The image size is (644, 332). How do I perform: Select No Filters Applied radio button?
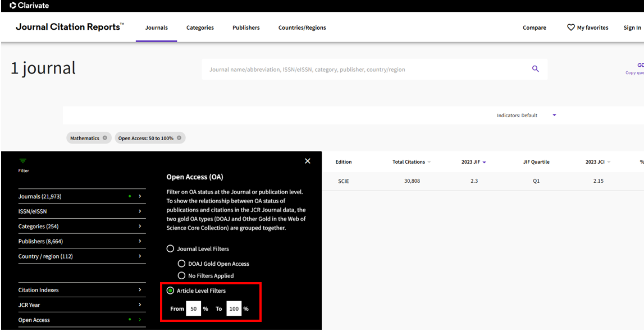coord(181,275)
